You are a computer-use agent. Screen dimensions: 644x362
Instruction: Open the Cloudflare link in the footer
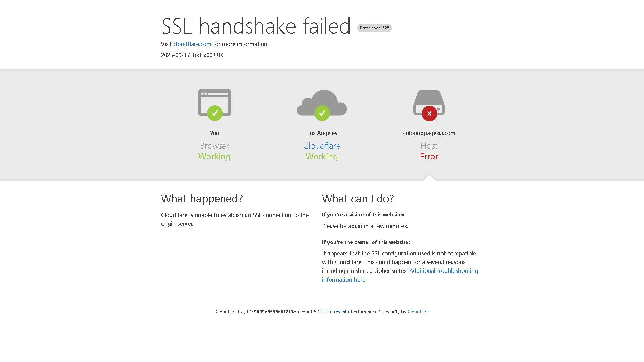coord(418,312)
